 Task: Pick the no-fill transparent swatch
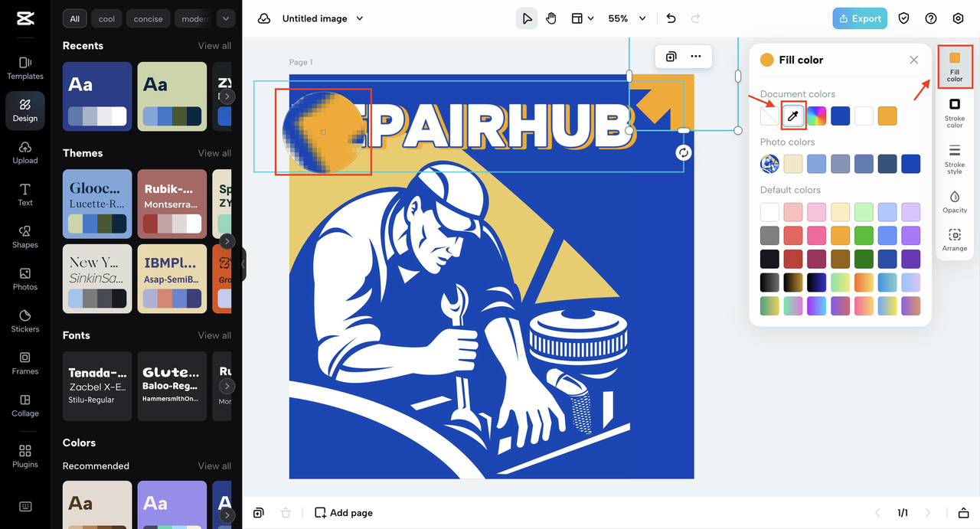coord(769,116)
